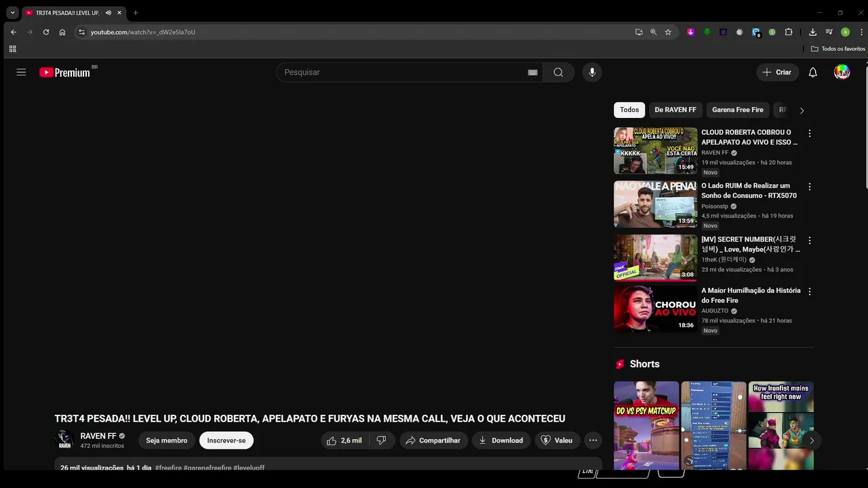Bookmark this page with the star
Screen dimensions: 868x488
668,32
